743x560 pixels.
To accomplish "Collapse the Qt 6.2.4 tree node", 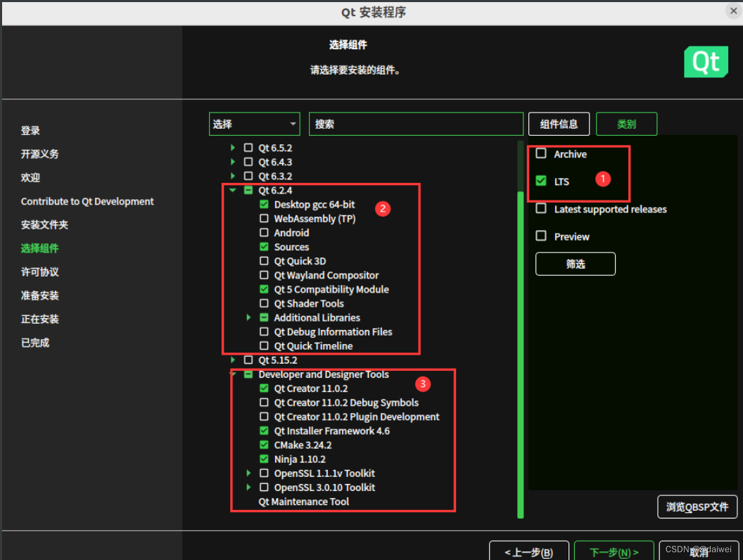I will [x=233, y=190].
